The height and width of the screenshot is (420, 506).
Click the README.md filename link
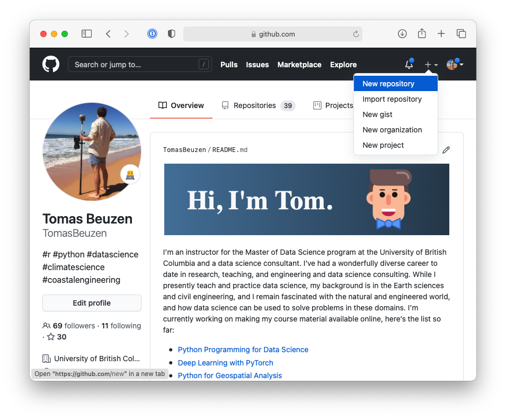click(230, 150)
